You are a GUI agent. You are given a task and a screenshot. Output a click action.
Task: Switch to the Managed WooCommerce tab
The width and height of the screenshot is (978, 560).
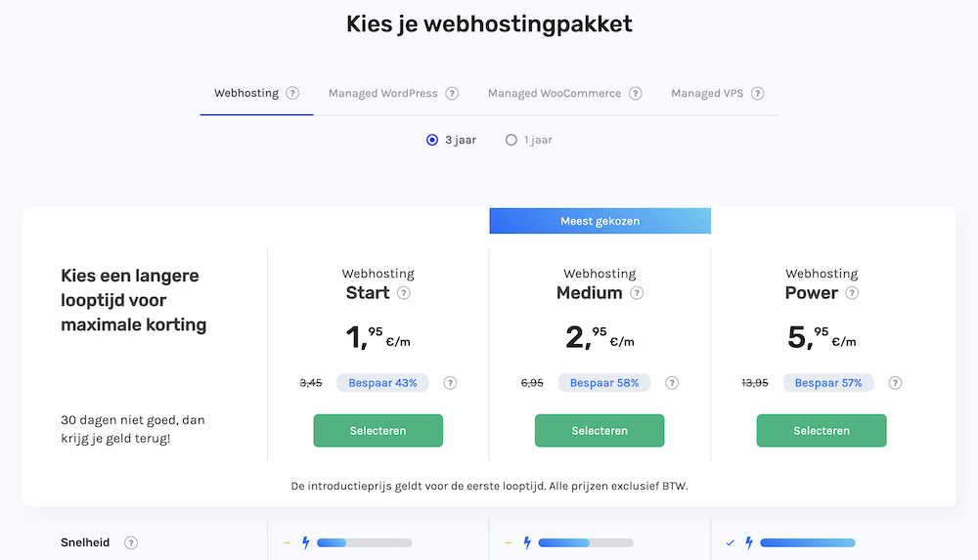555,94
